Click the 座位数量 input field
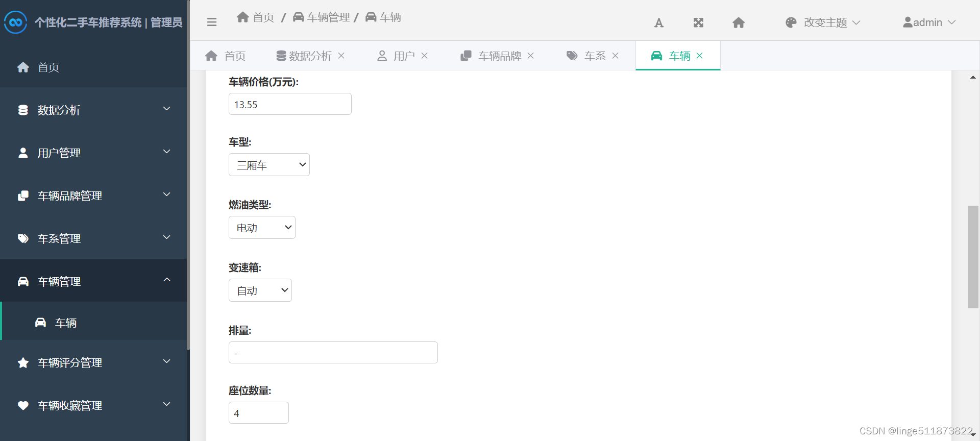980x441 pixels. 259,413
